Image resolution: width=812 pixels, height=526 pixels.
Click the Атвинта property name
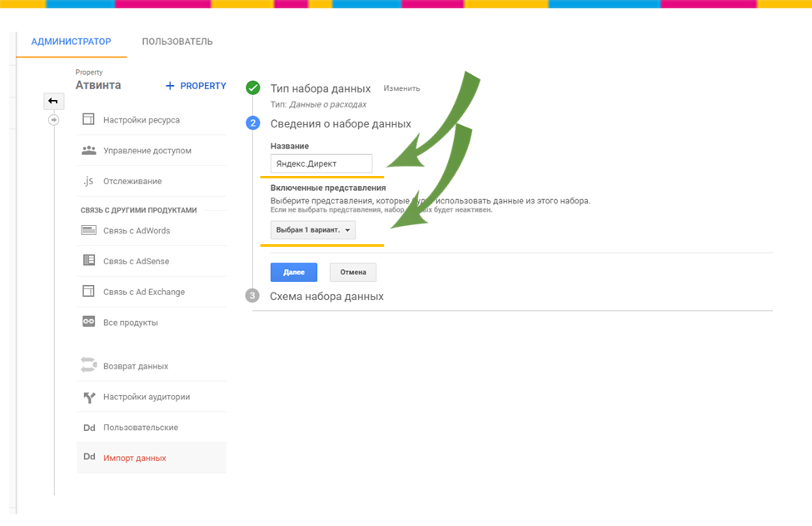tap(98, 85)
